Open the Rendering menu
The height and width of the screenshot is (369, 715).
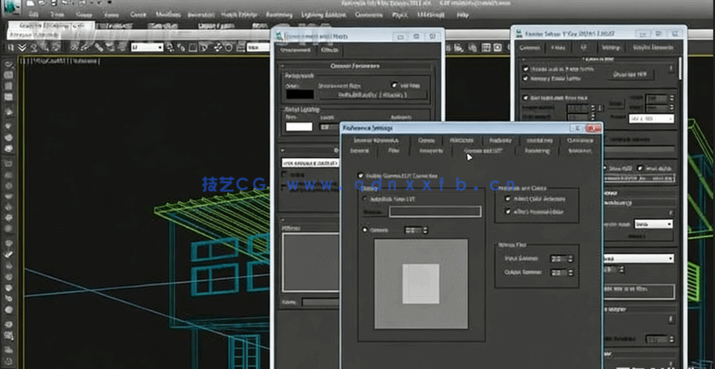(x=279, y=15)
